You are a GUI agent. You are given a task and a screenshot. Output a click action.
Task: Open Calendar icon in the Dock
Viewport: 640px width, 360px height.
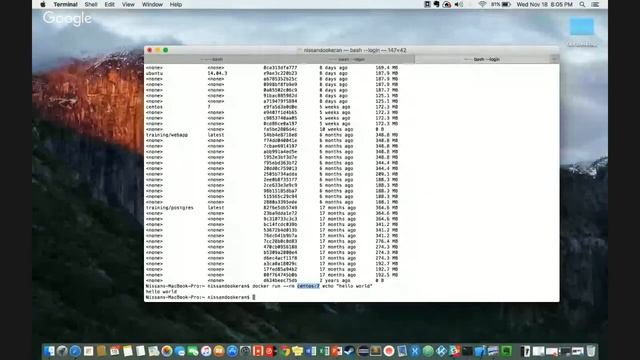point(115,351)
